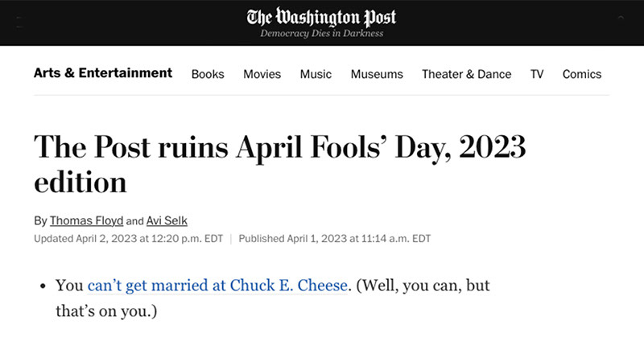Navigate to Museums

377,74
